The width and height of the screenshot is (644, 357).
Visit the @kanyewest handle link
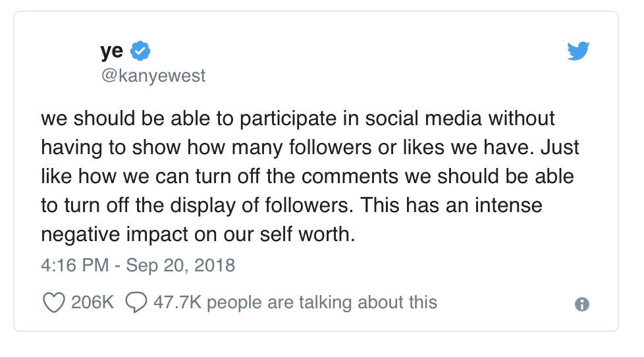coord(153,76)
